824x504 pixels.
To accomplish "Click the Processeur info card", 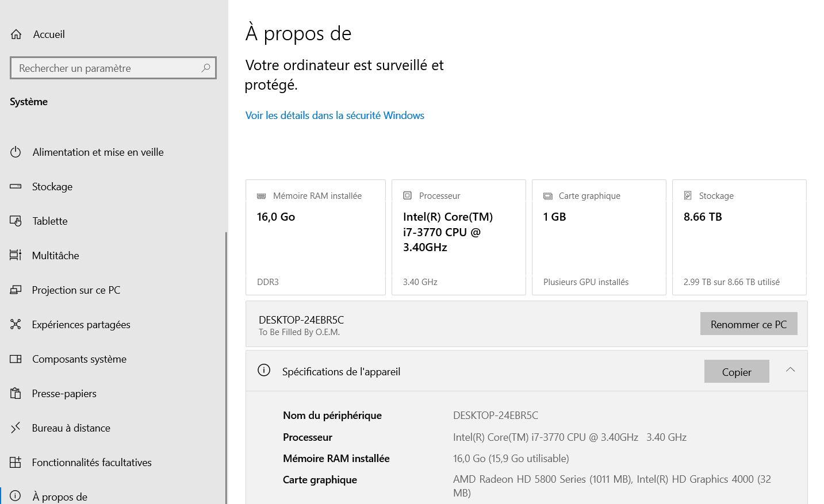I will pos(458,237).
